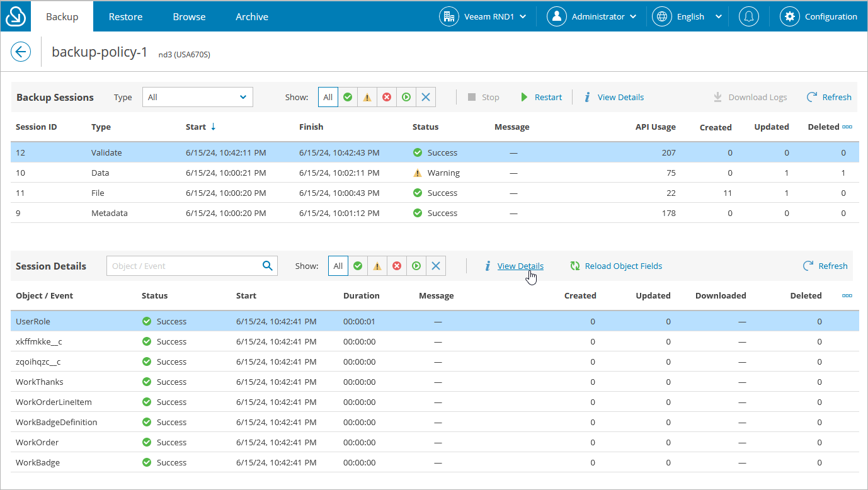Open the Administrator account dropdown
The height and width of the screenshot is (490, 868).
592,16
